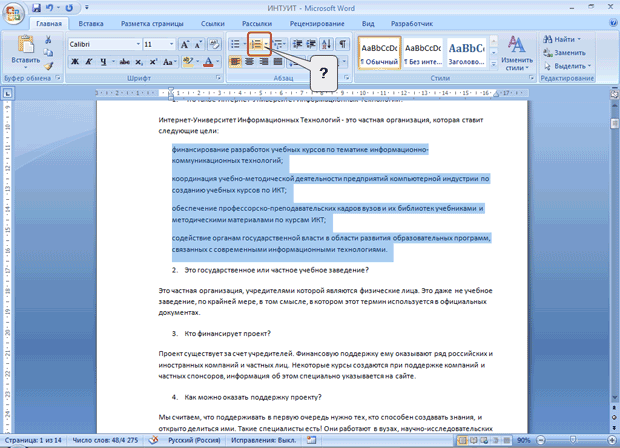The height and width of the screenshot is (448, 620).
Task: Click the Найти button
Action: click(562, 39)
